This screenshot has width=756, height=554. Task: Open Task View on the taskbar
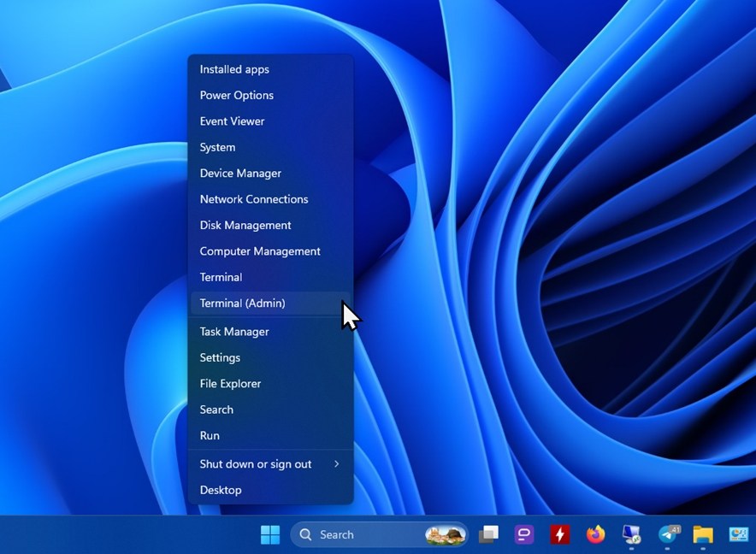pos(488,534)
